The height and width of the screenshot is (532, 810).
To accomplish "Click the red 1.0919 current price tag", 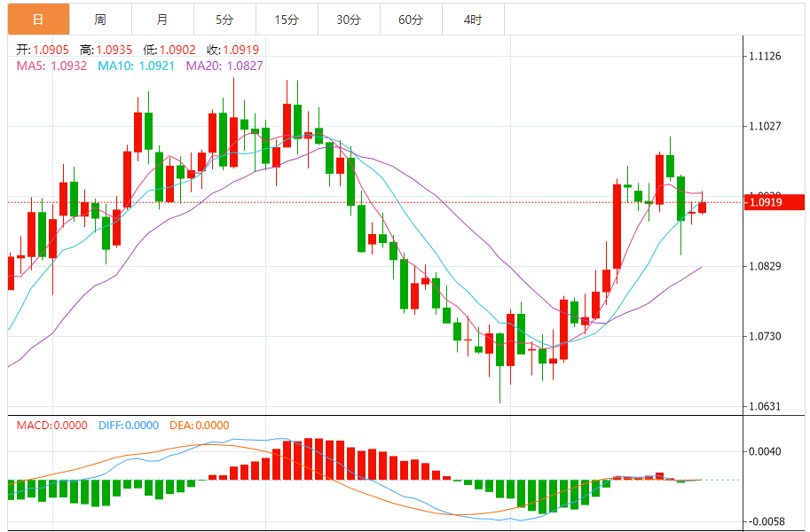I will (774, 202).
